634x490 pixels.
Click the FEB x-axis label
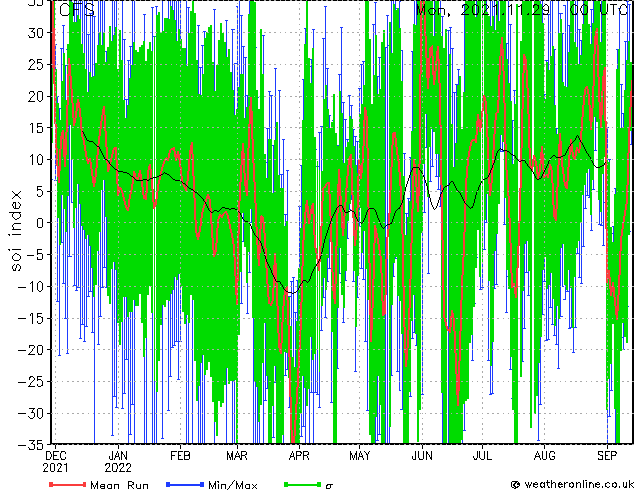point(180,456)
